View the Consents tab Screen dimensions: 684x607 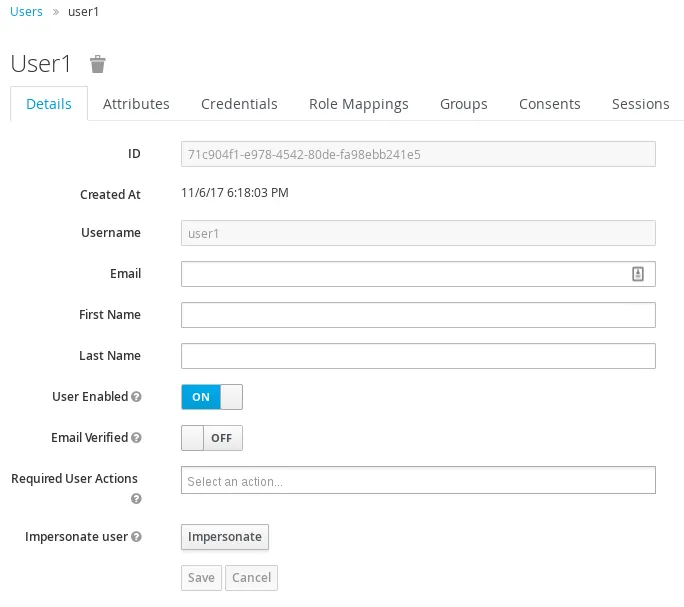[x=550, y=104]
